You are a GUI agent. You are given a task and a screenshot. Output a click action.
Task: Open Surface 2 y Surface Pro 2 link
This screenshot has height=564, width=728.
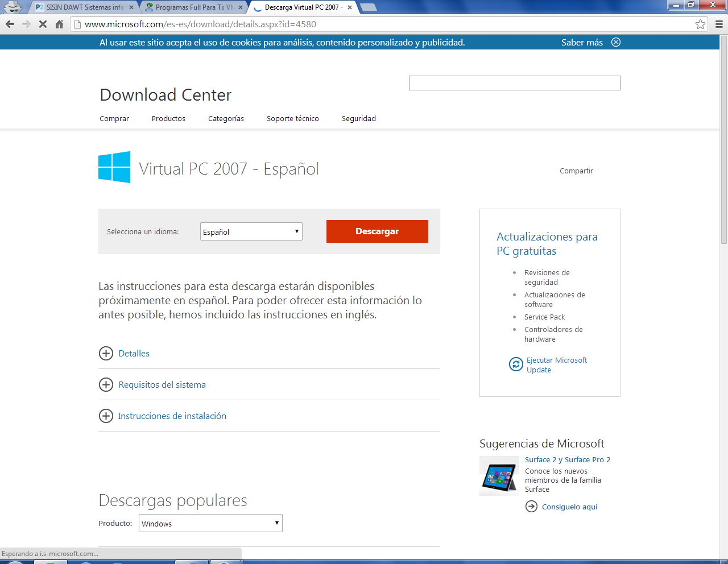pyautogui.click(x=568, y=459)
